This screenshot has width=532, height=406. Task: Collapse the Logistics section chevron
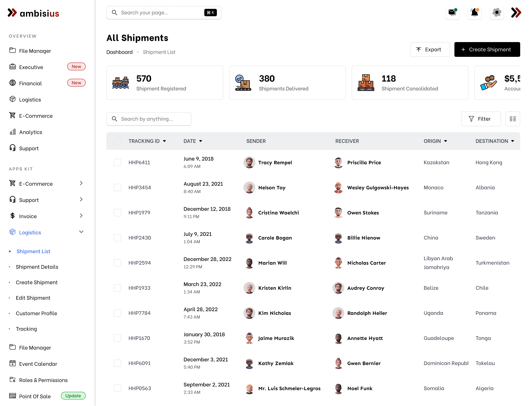pos(81,232)
